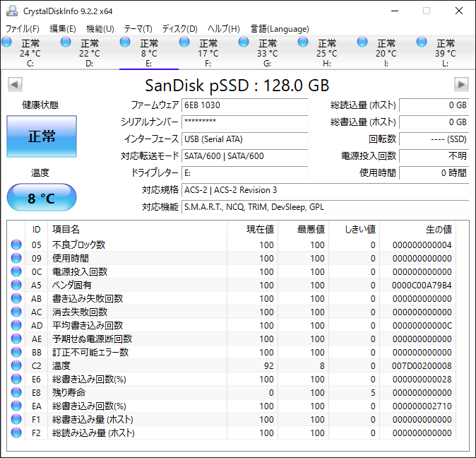Click status dot for 09 使用時間
Image resolution: width=476 pixels, height=458 pixels.
click(16, 258)
